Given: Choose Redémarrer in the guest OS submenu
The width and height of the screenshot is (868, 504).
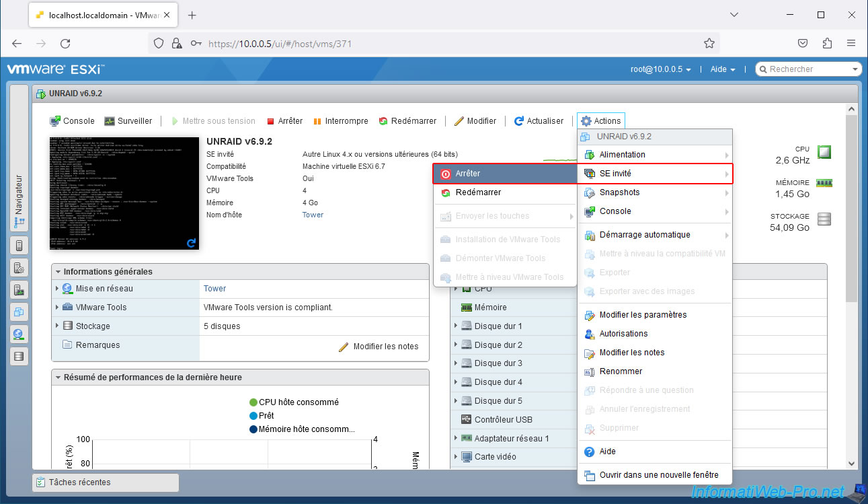Looking at the screenshot, I should point(478,192).
